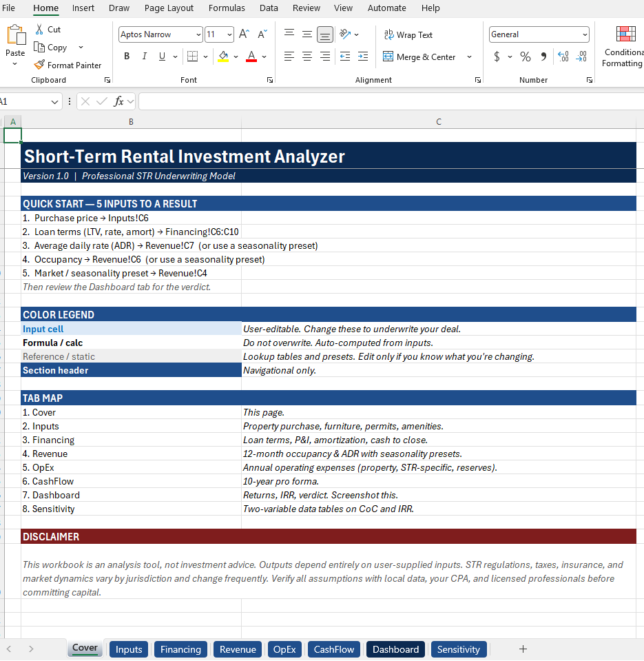Open the Data ribbon tab

point(269,8)
